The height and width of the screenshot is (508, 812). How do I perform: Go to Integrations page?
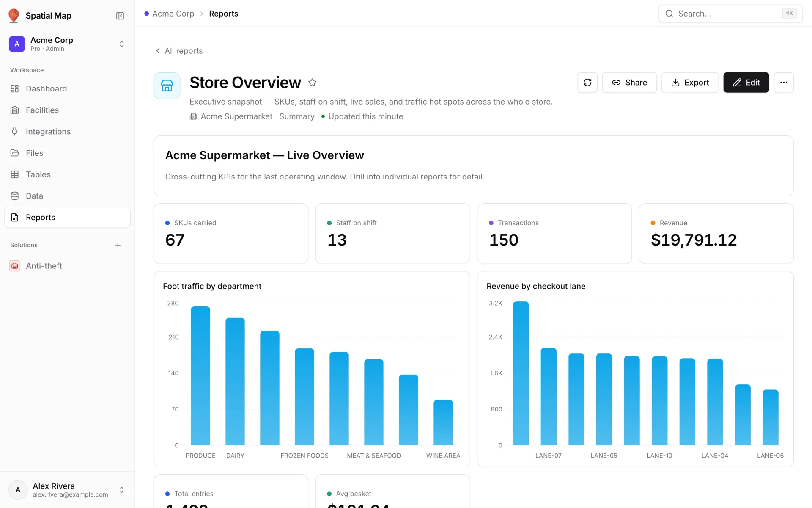click(x=68, y=132)
